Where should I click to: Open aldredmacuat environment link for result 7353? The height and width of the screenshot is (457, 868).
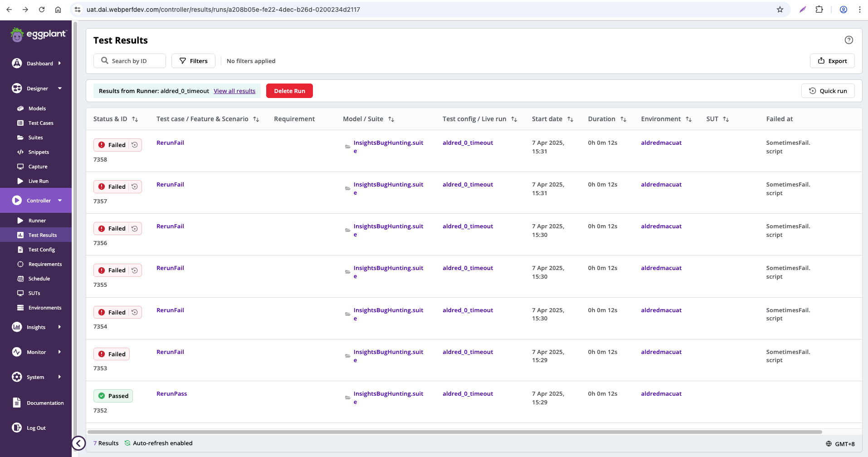[661, 352]
